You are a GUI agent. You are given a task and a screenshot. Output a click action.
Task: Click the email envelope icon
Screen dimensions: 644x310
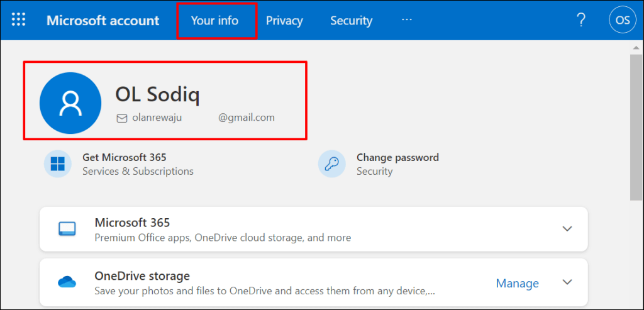coord(122,118)
